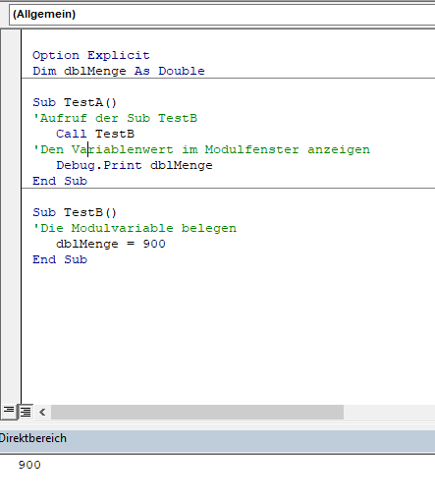The height and width of the screenshot is (504, 435).
Task: Click the 'Call TestB' statement
Action: (x=95, y=134)
